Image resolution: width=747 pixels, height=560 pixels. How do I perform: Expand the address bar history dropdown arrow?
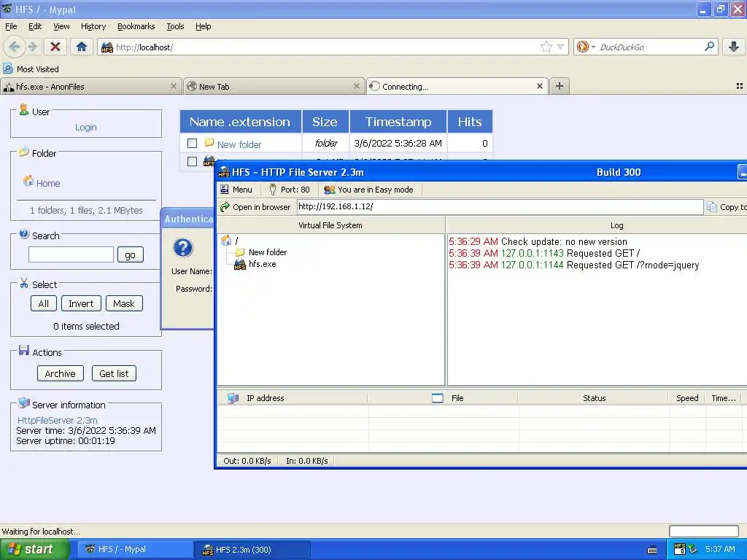561,47
